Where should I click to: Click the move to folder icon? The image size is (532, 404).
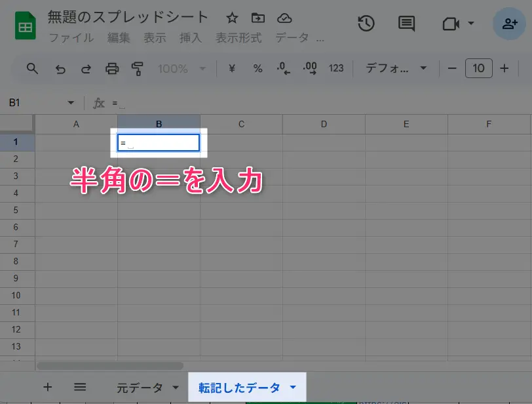[258, 18]
